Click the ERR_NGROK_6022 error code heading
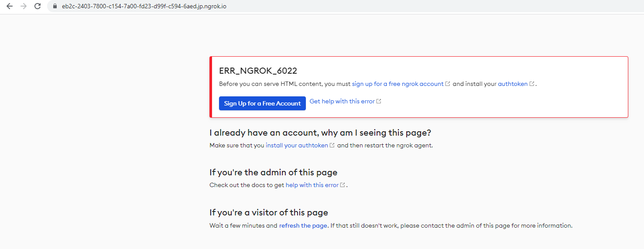 click(x=258, y=71)
